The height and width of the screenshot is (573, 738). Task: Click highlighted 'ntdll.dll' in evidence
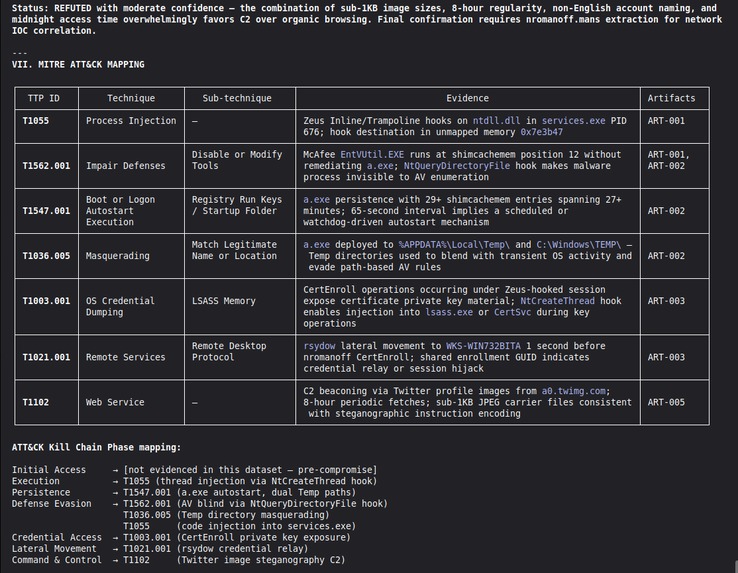(x=496, y=121)
